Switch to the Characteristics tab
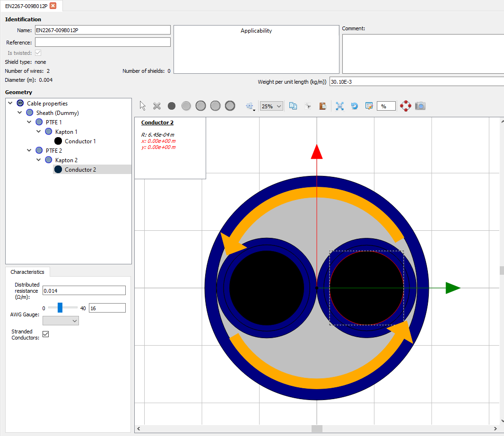 (27, 272)
